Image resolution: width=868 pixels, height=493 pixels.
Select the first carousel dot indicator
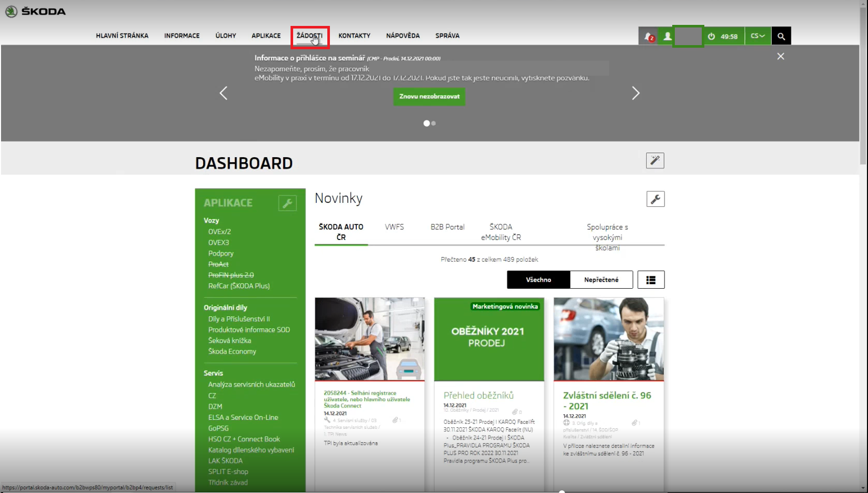426,123
